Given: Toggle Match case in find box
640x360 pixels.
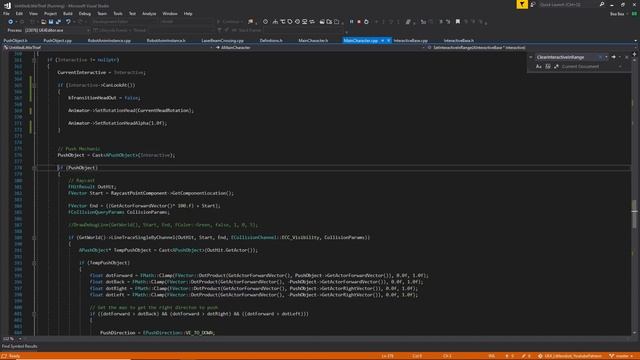Looking at the screenshot, I should (x=539, y=67).
